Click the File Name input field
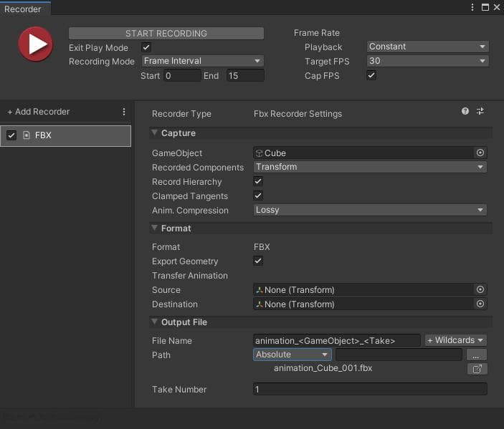 [x=336, y=340]
